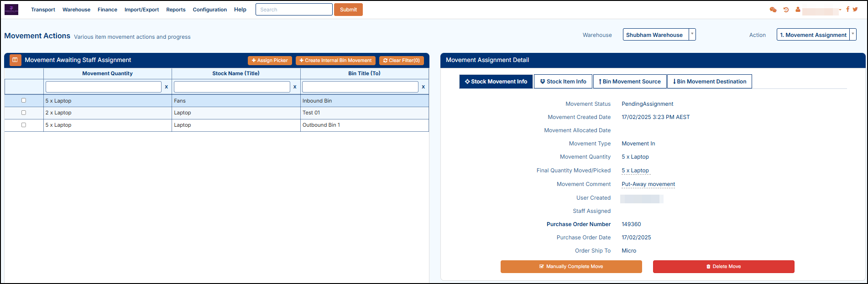Screen dimensions: 868x284
Task: Select the Outbound Bin 1 row checkbox
Action: [x=24, y=125]
